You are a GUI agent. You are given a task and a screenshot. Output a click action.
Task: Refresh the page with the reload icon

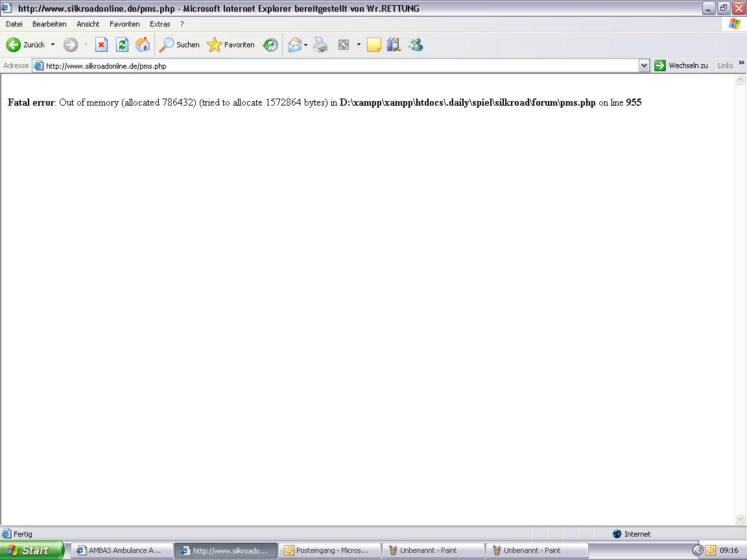click(122, 45)
